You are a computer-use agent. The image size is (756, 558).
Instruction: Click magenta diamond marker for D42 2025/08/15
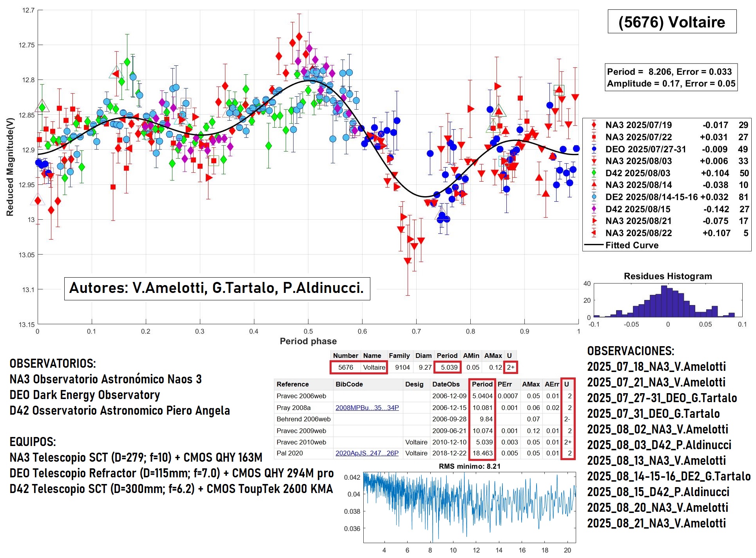(594, 209)
